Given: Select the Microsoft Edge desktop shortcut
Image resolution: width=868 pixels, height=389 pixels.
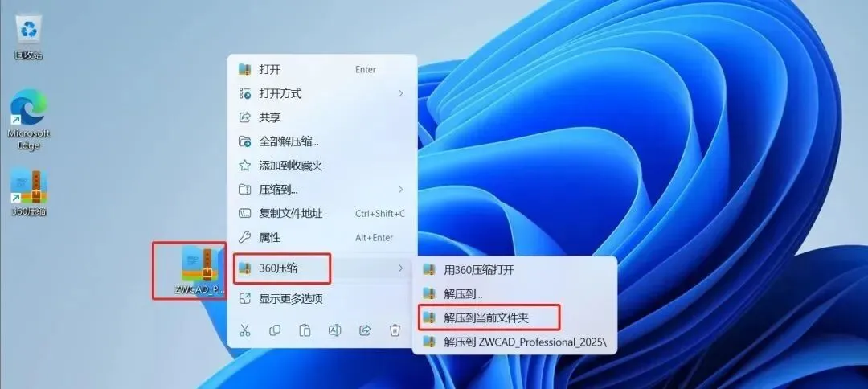Looking at the screenshot, I should click(x=28, y=120).
